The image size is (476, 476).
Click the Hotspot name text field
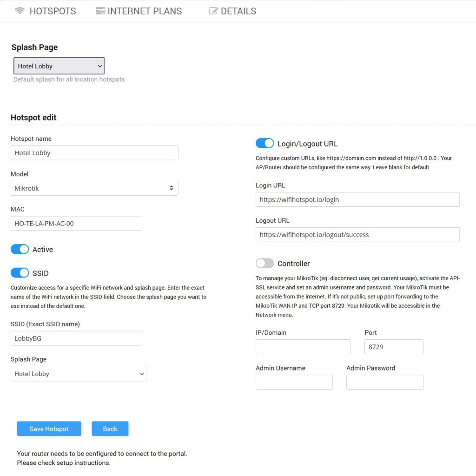click(x=94, y=153)
